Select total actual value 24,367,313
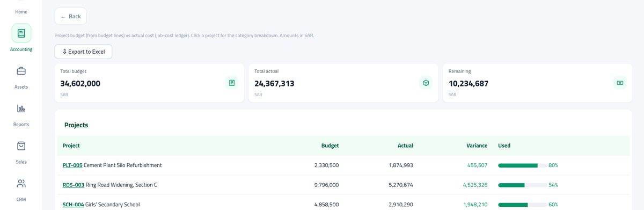 (x=274, y=84)
